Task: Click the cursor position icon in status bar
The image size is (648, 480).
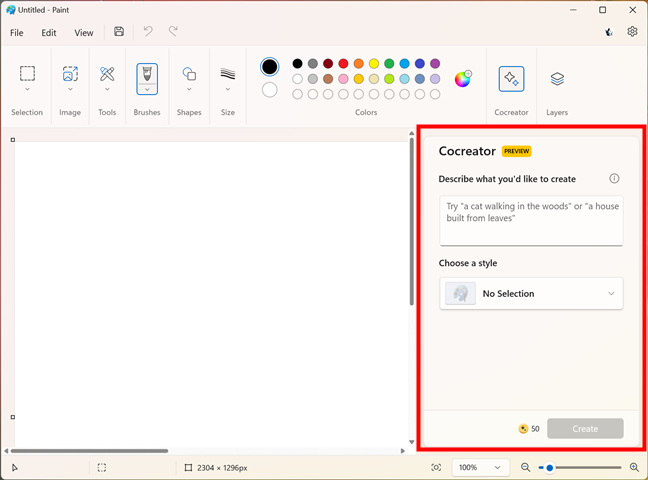Action: click(x=14, y=468)
